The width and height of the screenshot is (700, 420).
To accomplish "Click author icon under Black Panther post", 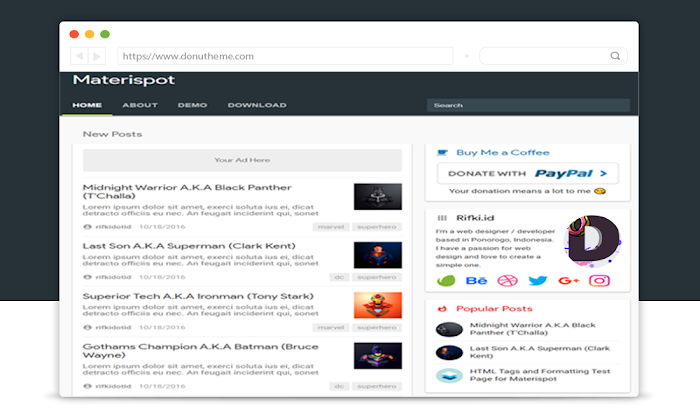I will (x=88, y=227).
